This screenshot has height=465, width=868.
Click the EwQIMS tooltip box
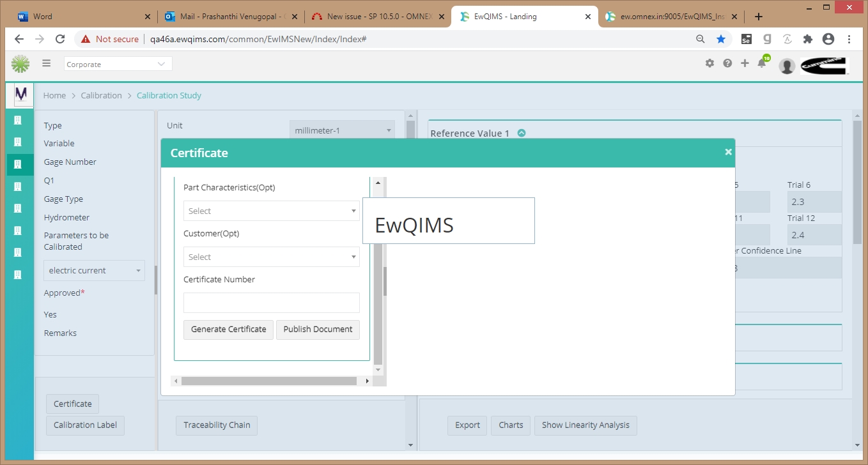tap(449, 221)
